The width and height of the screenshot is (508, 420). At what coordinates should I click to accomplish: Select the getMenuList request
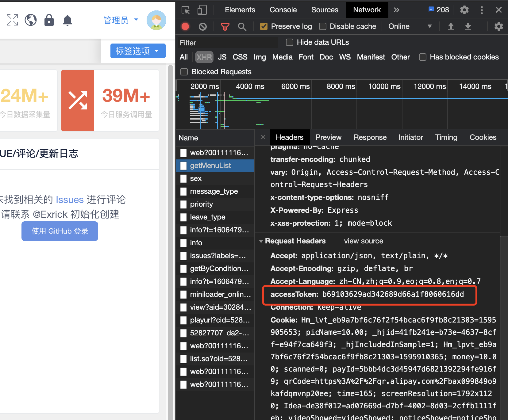(215, 166)
